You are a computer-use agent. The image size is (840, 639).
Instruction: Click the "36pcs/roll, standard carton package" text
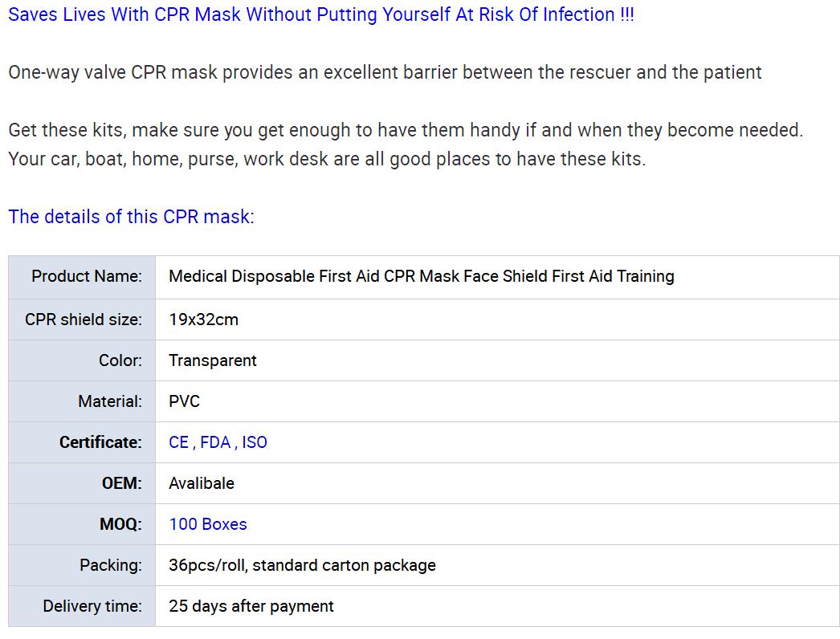click(x=302, y=565)
